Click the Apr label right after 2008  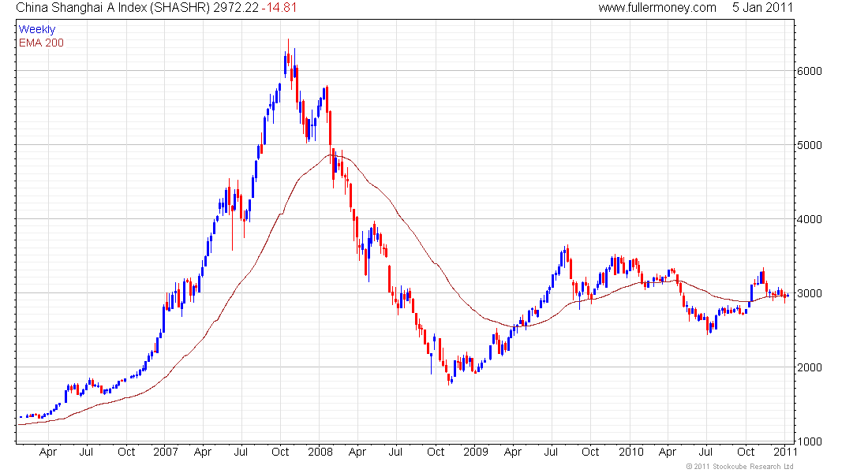click(x=357, y=453)
